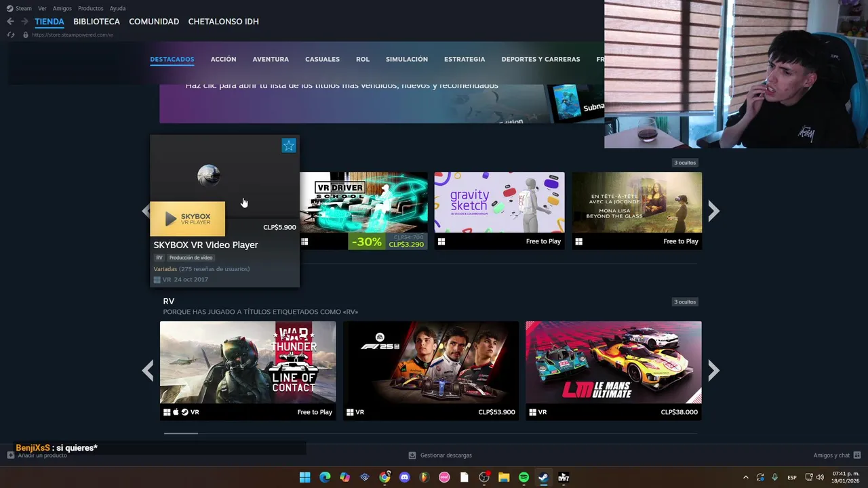Screen dimensions: 868x488
Task: Select the ACCIÓN category
Action: [223, 59]
